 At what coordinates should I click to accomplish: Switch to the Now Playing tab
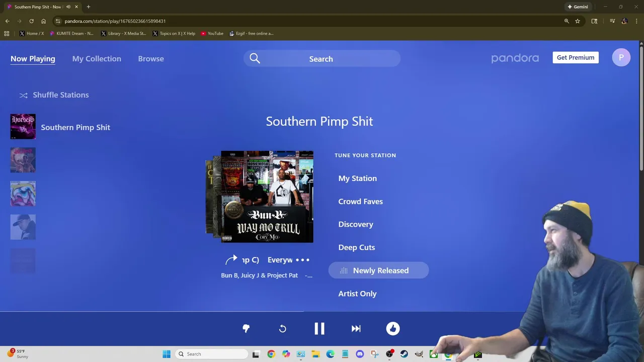click(33, 59)
